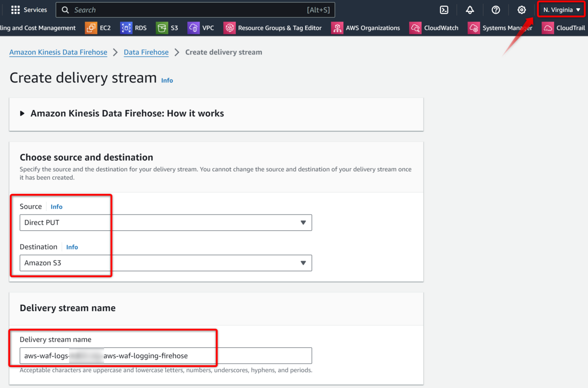Open the Info link next to Destination
The height and width of the screenshot is (388, 588).
coord(72,247)
